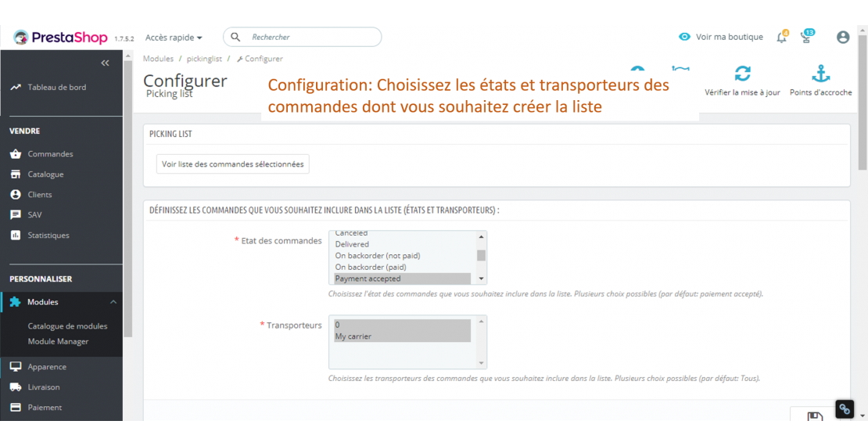Collapse the Modules menu chevron
Screen dimensions: 868x446
coord(113,302)
